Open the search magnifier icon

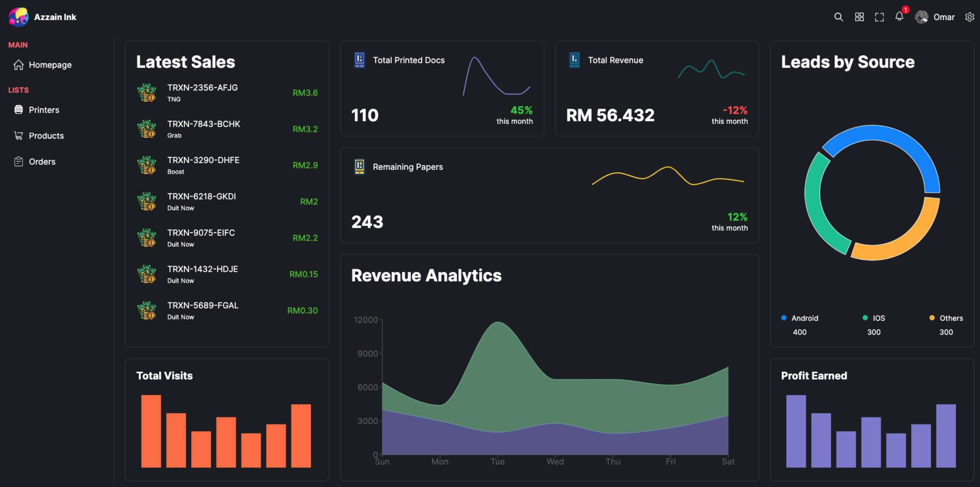pyautogui.click(x=839, y=17)
